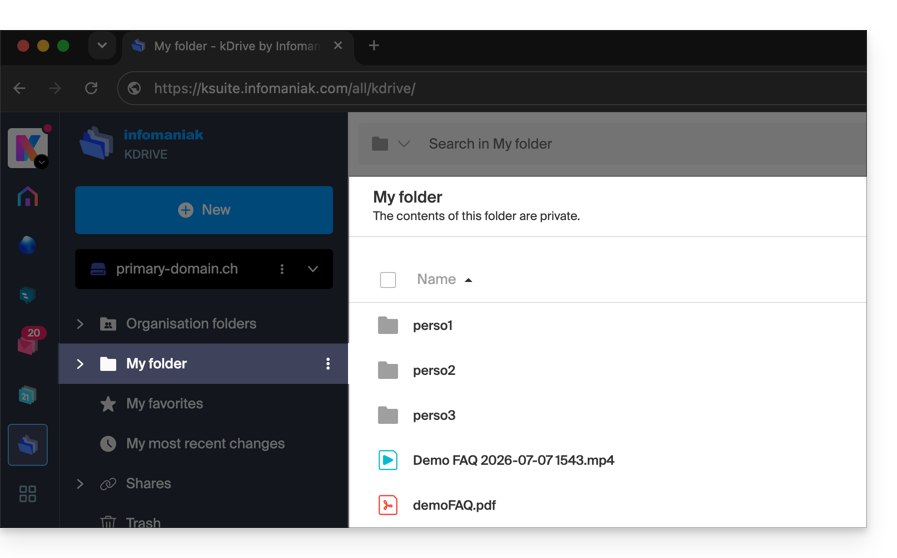Click the perso1 folder icon
897x558 pixels.
[x=388, y=325]
